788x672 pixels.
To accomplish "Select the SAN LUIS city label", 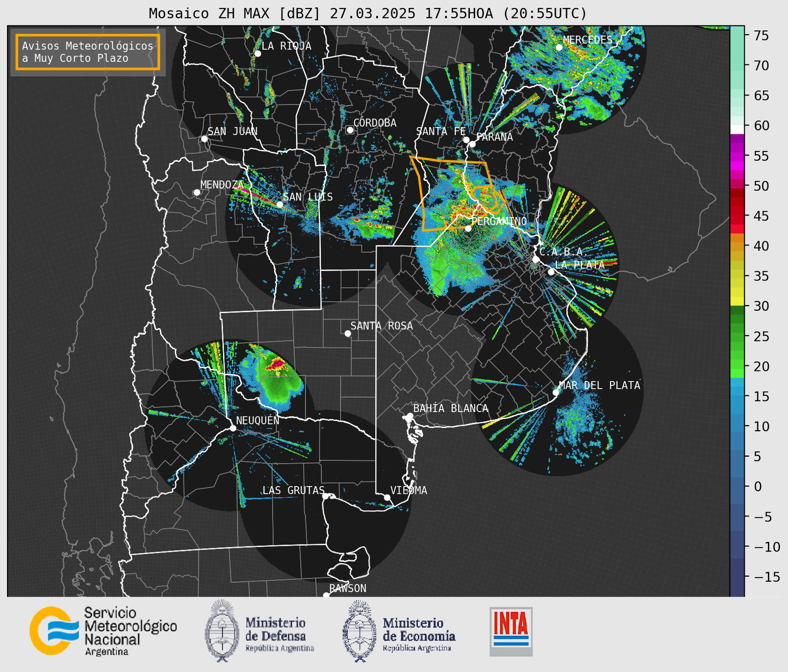I will pyautogui.click(x=308, y=197).
